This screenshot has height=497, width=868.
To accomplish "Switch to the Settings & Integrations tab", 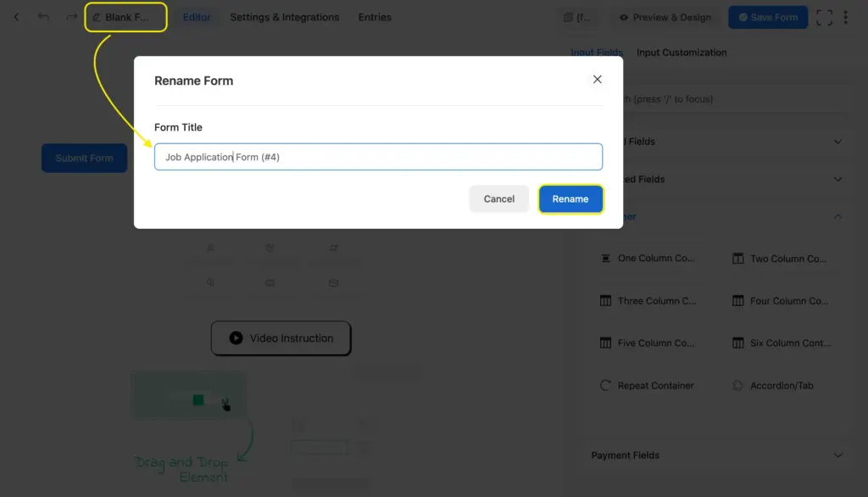I will [284, 17].
